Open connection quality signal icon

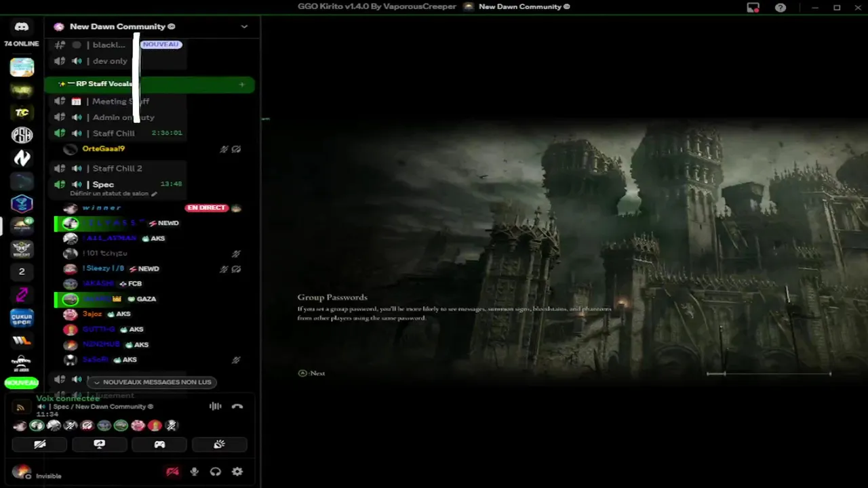[x=20, y=407]
